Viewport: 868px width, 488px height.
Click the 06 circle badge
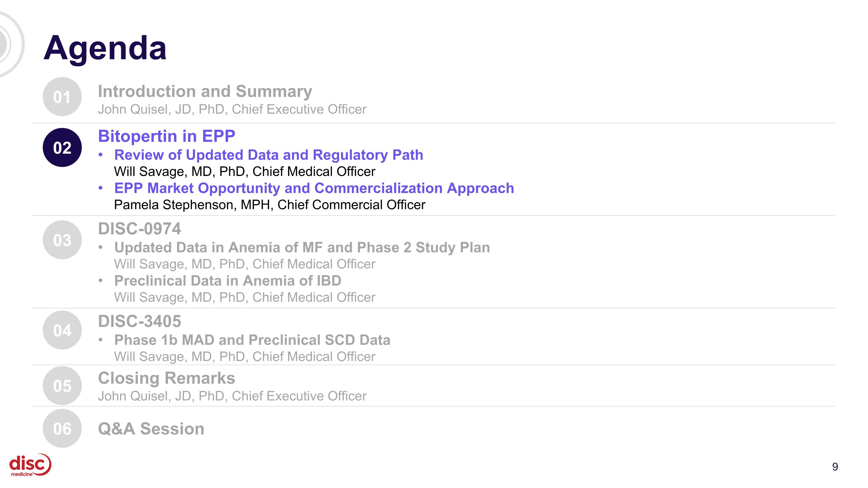(62, 428)
